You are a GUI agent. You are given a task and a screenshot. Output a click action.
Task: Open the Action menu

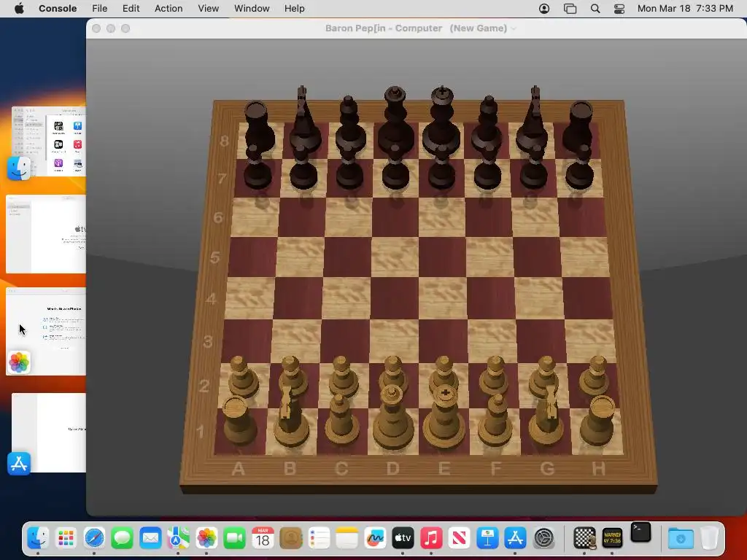tap(169, 9)
